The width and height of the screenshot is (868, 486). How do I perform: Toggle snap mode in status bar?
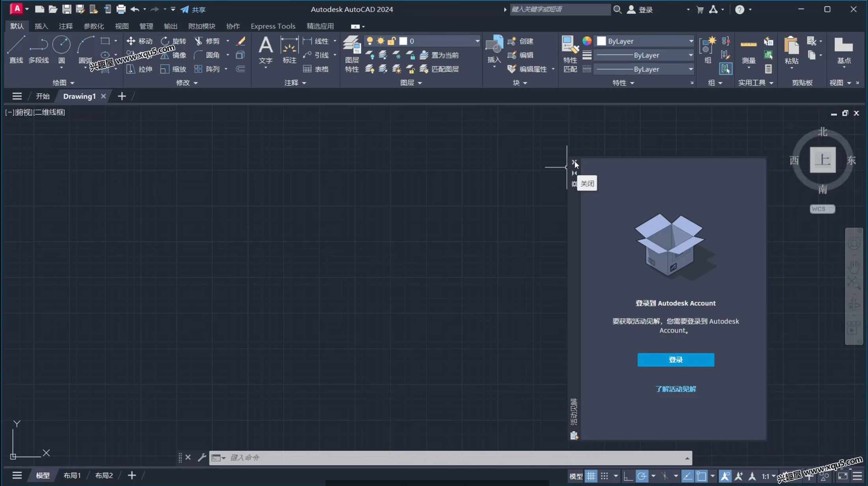tap(604, 476)
